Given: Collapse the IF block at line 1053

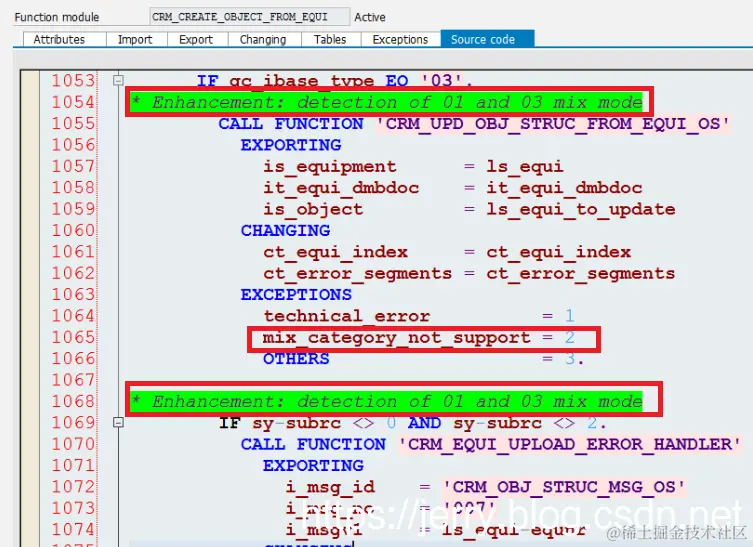Looking at the screenshot, I should point(119,80).
